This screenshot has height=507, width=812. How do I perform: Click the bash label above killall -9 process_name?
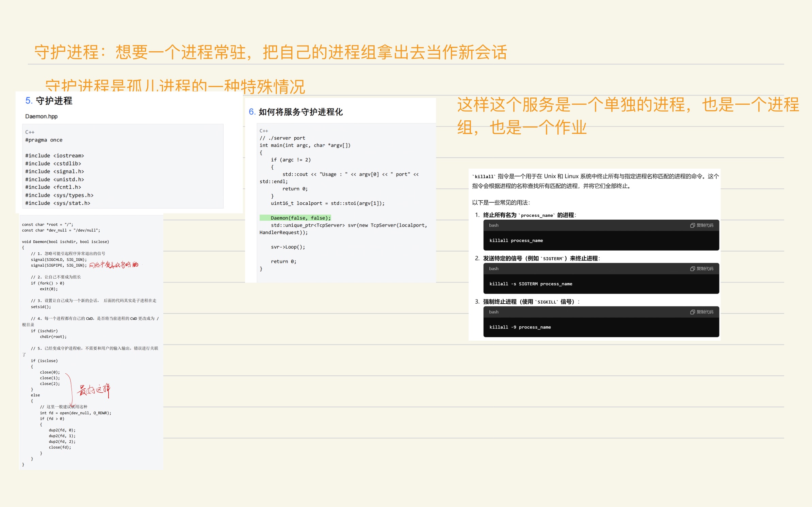[493, 312]
